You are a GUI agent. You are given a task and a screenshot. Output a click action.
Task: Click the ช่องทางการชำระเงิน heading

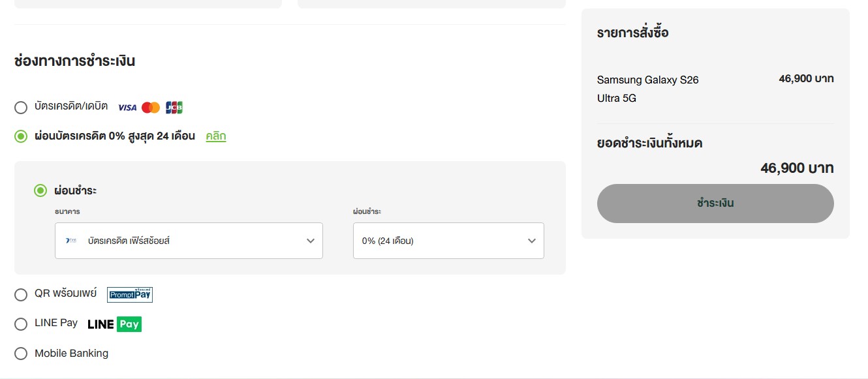coord(74,61)
